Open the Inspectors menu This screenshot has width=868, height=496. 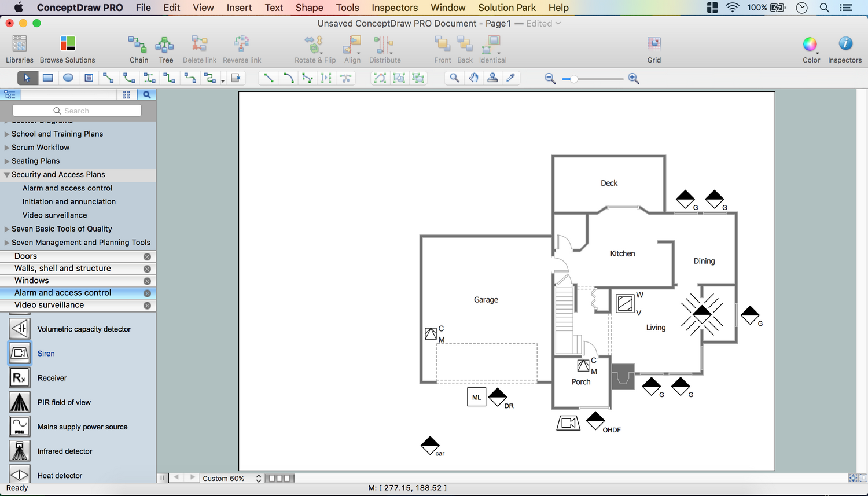tap(395, 8)
